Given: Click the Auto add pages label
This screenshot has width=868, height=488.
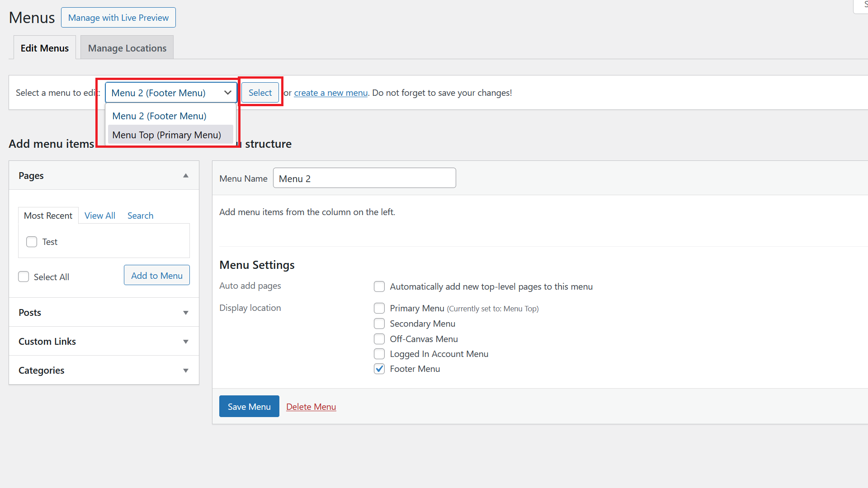Looking at the screenshot, I should click(x=250, y=286).
